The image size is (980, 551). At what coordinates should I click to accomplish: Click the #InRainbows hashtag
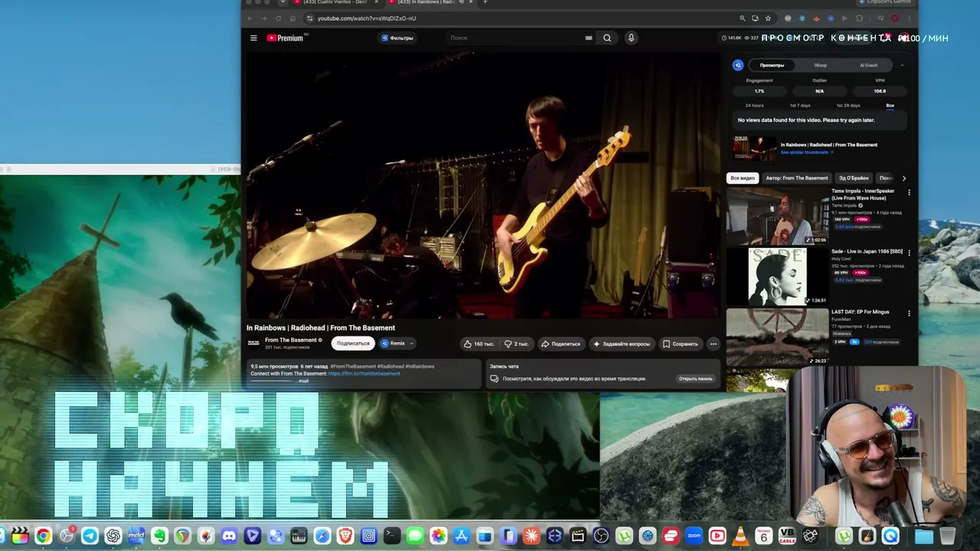420,367
